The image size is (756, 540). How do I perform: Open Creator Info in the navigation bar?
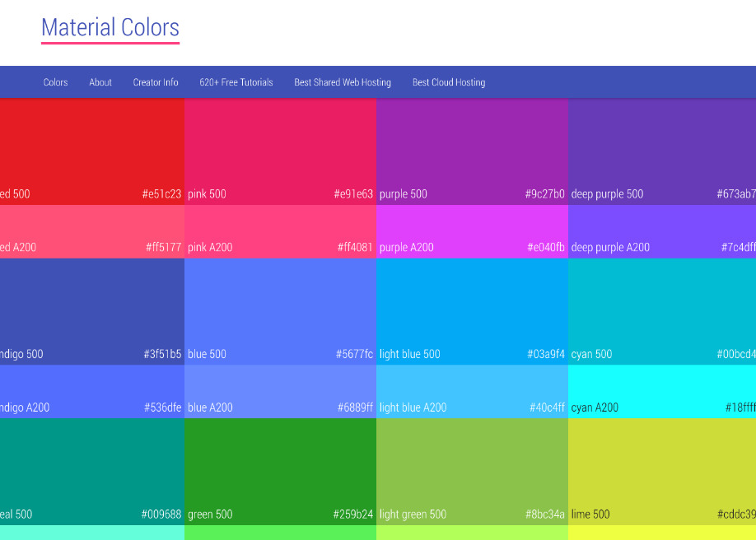tap(156, 82)
